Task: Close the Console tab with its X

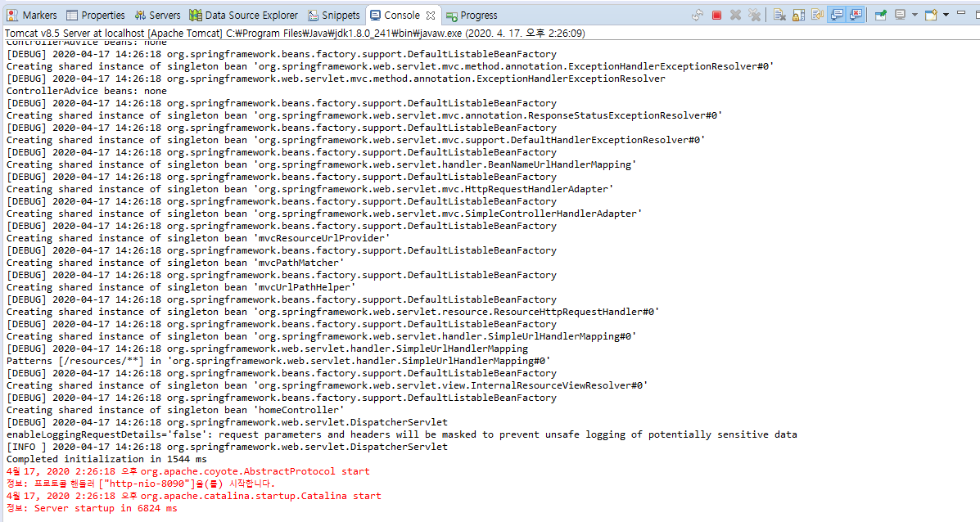Action: click(431, 15)
